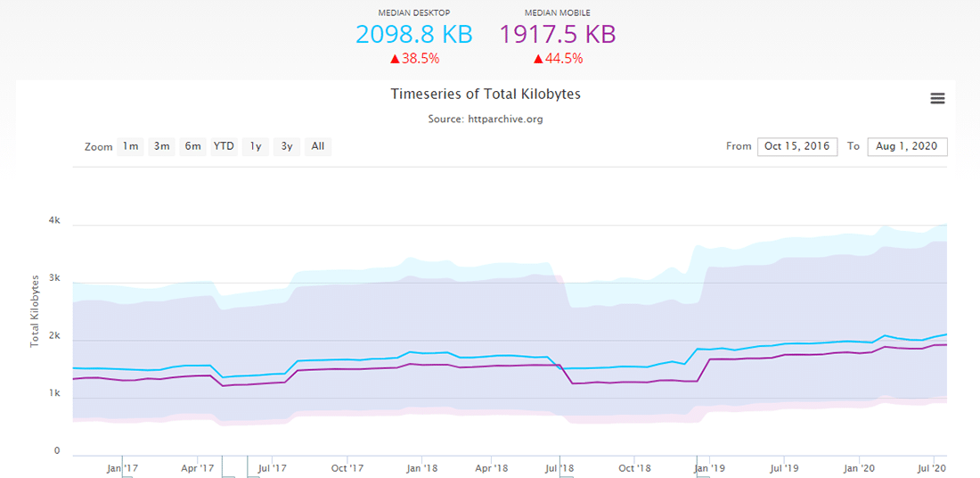Pick the 3y zoom range

tap(287, 146)
